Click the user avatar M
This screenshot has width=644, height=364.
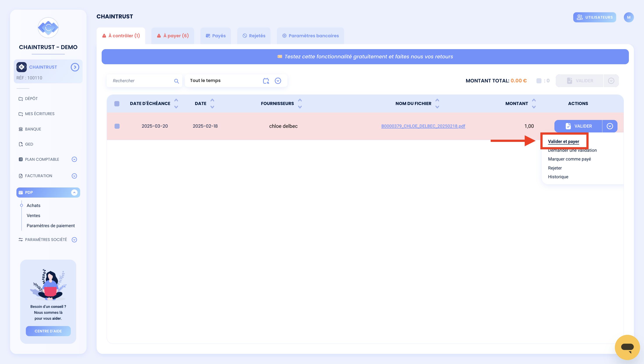(628, 17)
